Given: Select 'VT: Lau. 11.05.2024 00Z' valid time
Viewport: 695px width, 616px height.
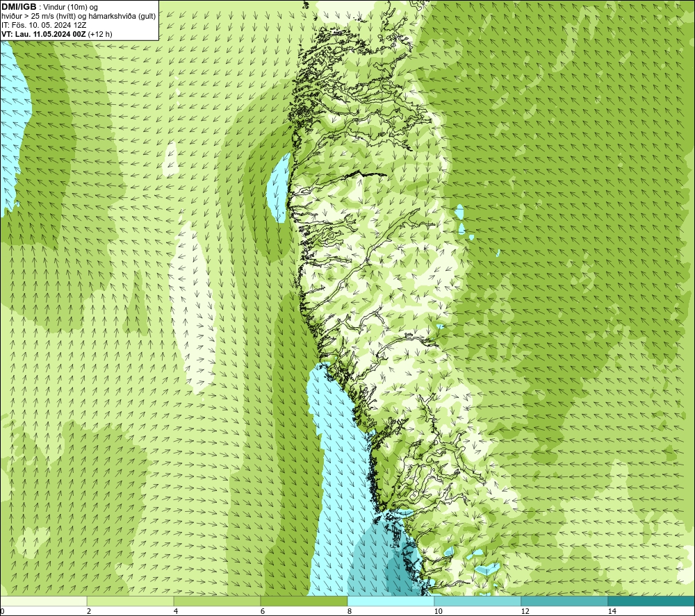Looking at the screenshot, I should pos(43,34).
